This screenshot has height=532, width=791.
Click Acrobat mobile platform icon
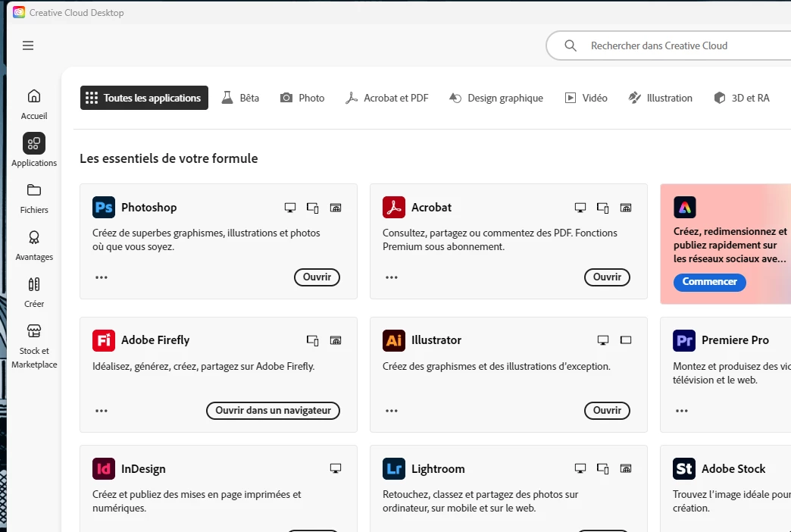click(x=603, y=208)
